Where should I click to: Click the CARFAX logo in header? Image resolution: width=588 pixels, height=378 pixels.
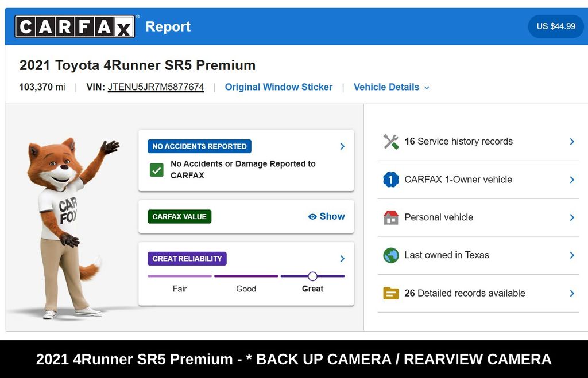click(75, 26)
